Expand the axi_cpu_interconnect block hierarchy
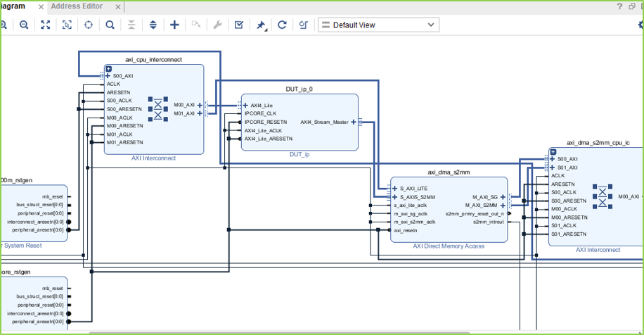The width and height of the screenshot is (644, 335). [x=108, y=69]
